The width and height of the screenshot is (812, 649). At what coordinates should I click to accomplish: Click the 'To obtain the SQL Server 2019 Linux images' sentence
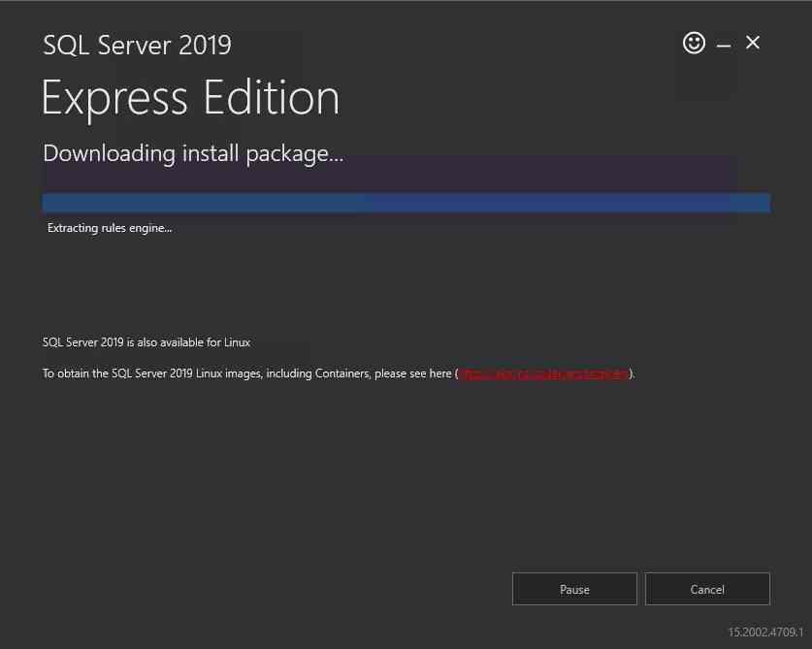339,373
